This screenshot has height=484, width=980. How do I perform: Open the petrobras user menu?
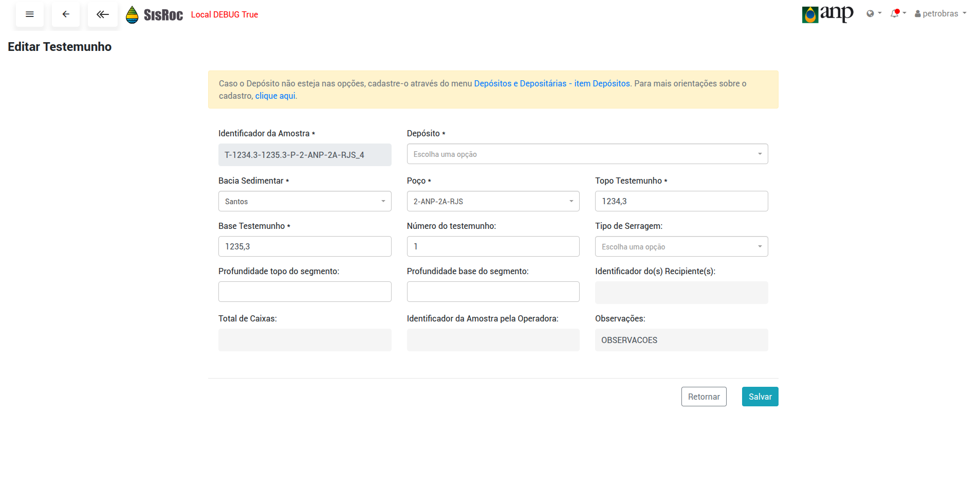tap(940, 13)
